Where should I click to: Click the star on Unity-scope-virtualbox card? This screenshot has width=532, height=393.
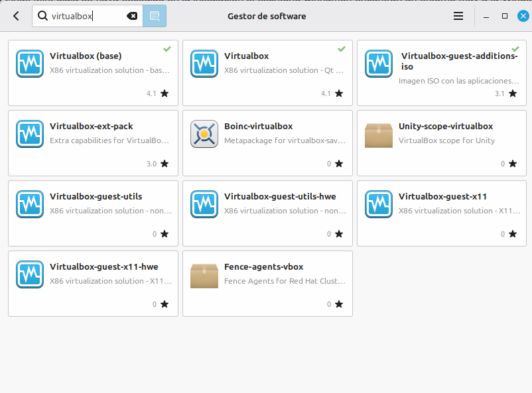(x=513, y=164)
